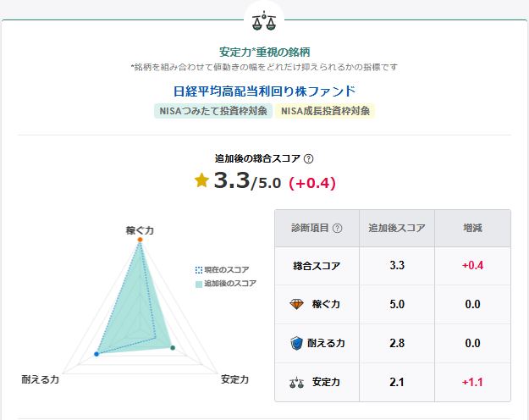Click the scale icon in 安定力 row

tap(295, 382)
